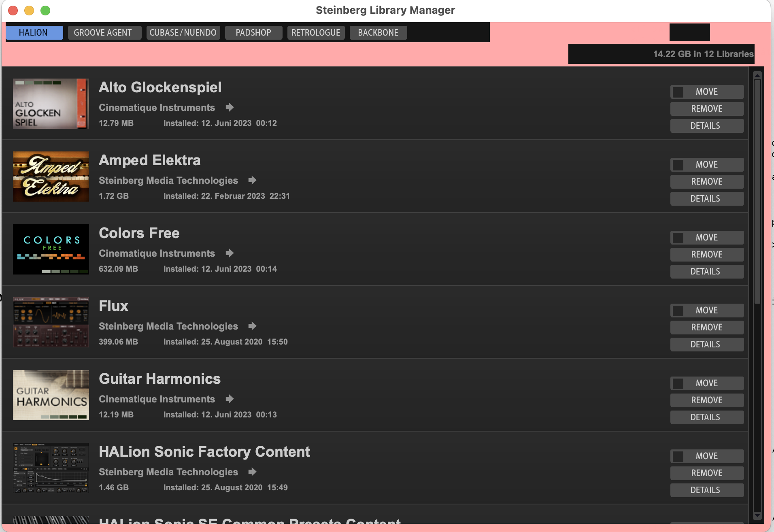This screenshot has height=532, width=774.
Task: Select the Colors Free library artwork
Action: [51, 249]
